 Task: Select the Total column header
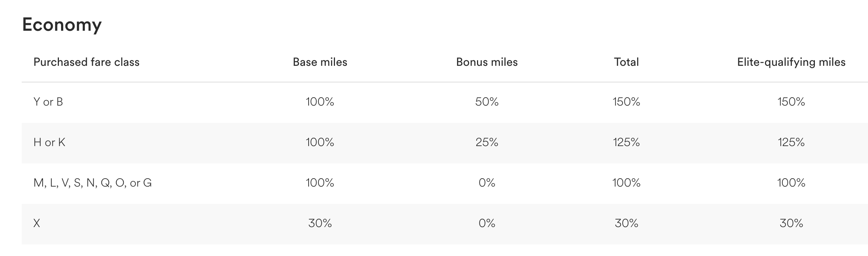pyautogui.click(x=626, y=62)
